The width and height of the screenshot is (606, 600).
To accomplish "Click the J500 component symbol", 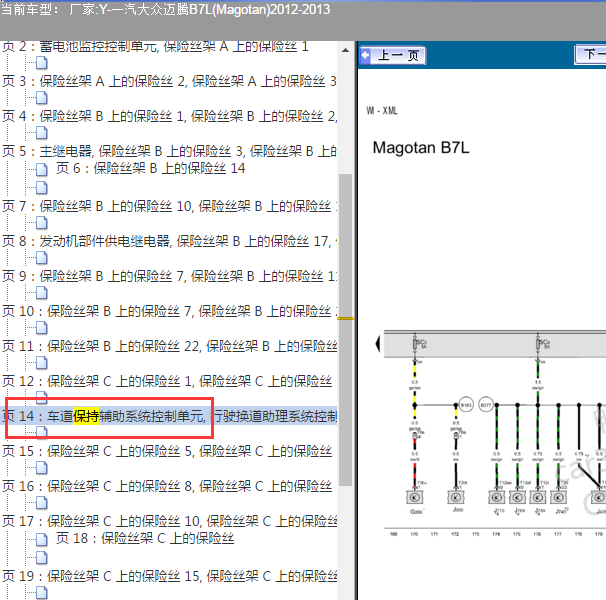I will coord(456,497).
